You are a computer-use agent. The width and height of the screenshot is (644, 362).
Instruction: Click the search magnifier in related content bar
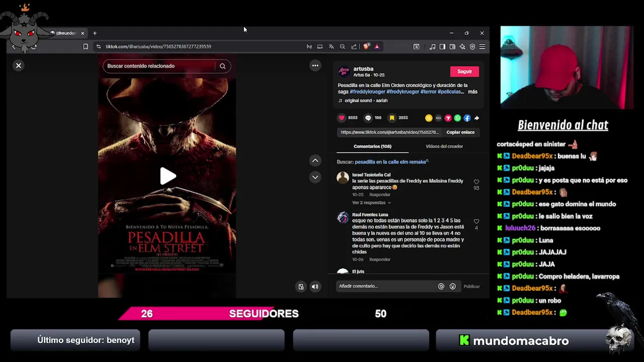coord(222,66)
